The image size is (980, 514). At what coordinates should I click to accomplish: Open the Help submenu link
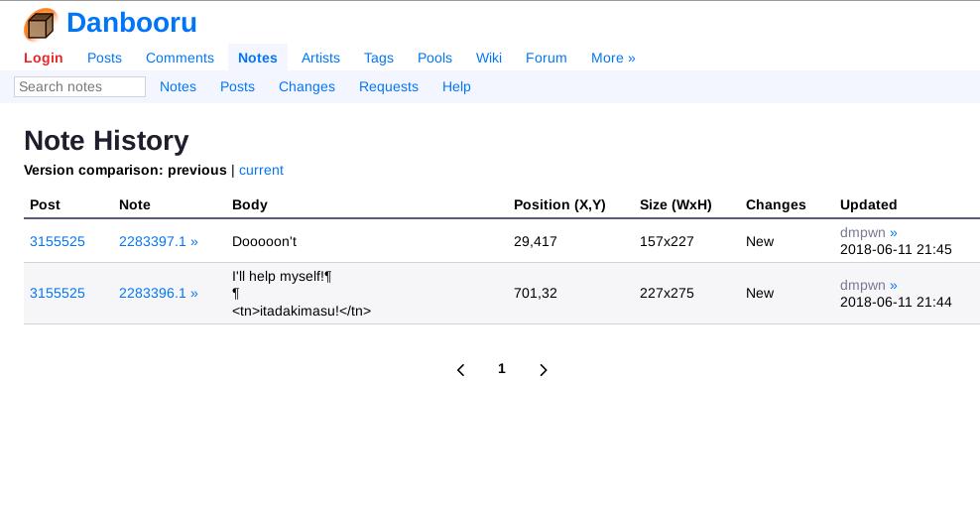tap(456, 87)
